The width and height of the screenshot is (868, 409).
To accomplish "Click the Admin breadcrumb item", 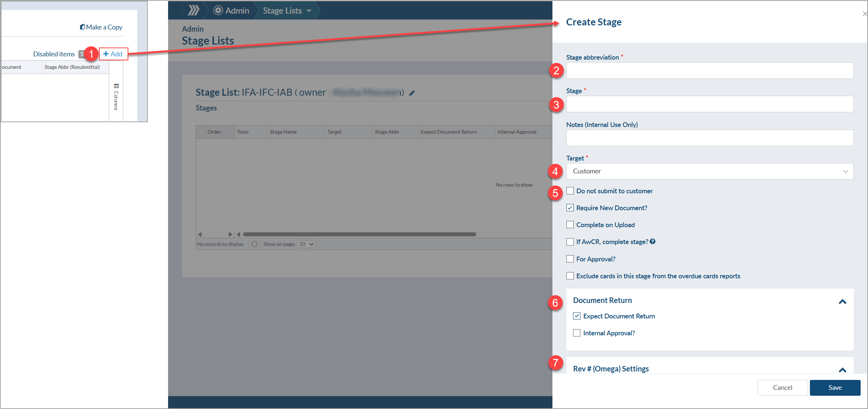I will (237, 11).
